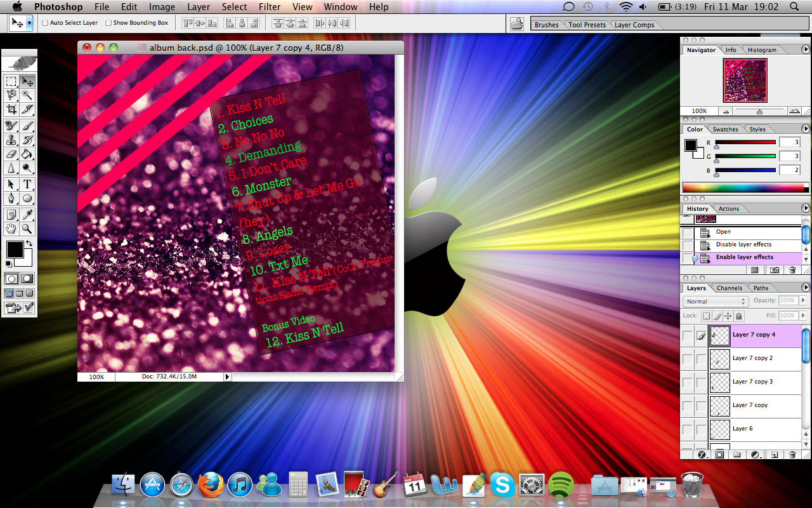The image size is (812, 508).
Task: Enable the Auto Select Layer checkbox
Action: coord(45,23)
